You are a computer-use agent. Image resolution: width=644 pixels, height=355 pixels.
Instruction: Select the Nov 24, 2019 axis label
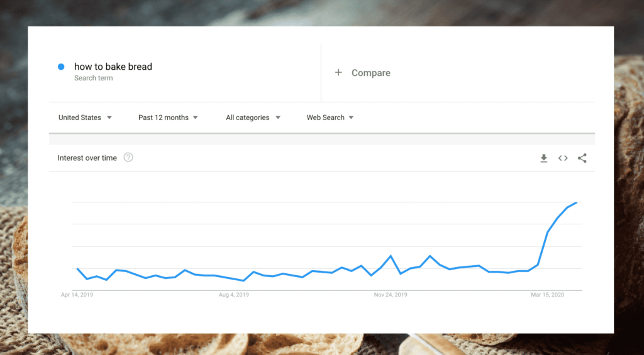coord(391,295)
